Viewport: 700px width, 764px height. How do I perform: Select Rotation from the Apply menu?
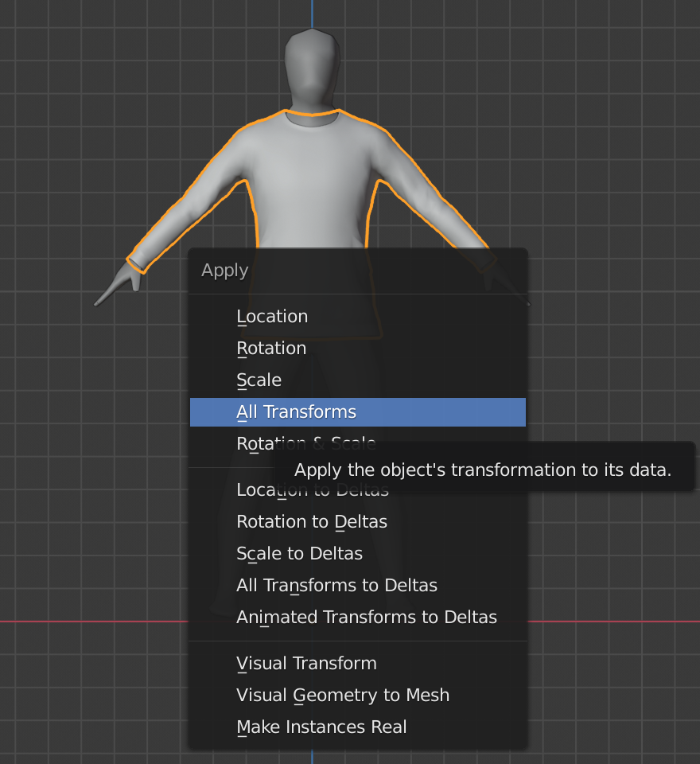[271, 349]
